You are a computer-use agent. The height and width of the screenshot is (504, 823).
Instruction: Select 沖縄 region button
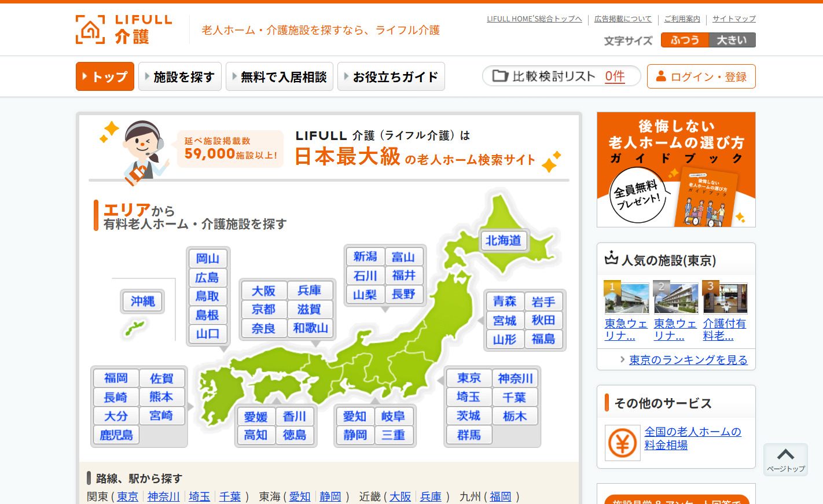pyautogui.click(x=142, y=301)
